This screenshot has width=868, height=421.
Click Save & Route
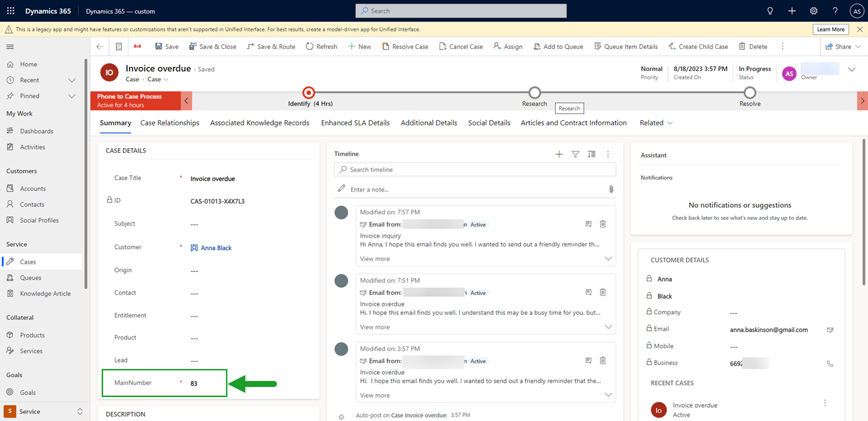(x=271, y=47)
